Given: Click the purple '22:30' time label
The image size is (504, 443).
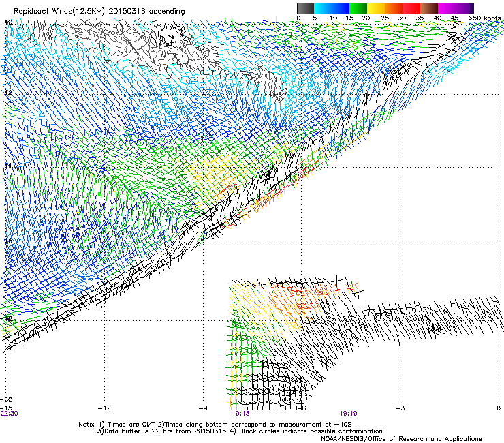Looking at the screenshot, I should coord(10,414).
